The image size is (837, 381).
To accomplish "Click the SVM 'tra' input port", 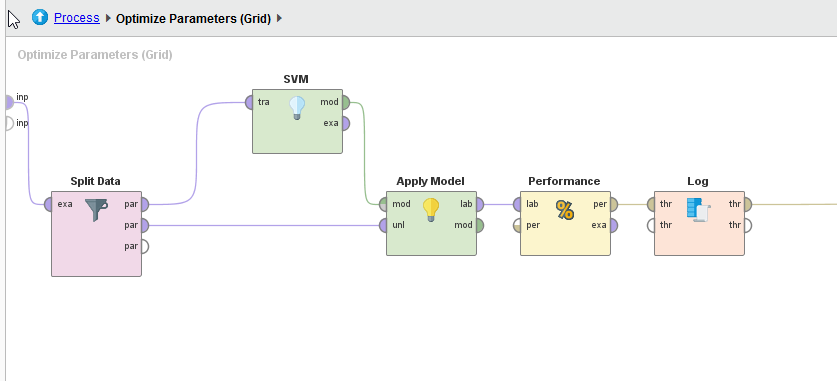I will click(x=250, y=102).
